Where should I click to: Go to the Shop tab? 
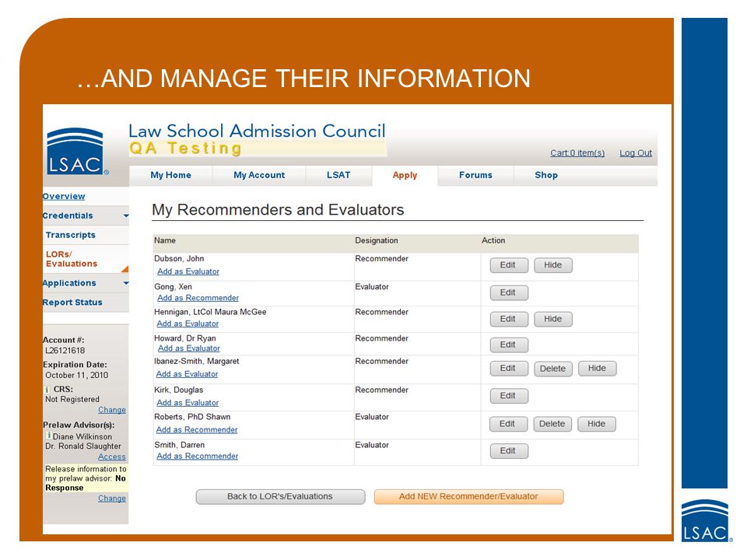pos(546,175)
